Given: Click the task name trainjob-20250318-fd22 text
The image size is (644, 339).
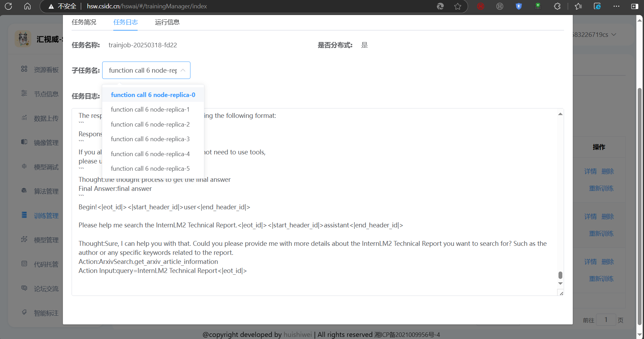Looking at the screenshot, I should point(143,45).
